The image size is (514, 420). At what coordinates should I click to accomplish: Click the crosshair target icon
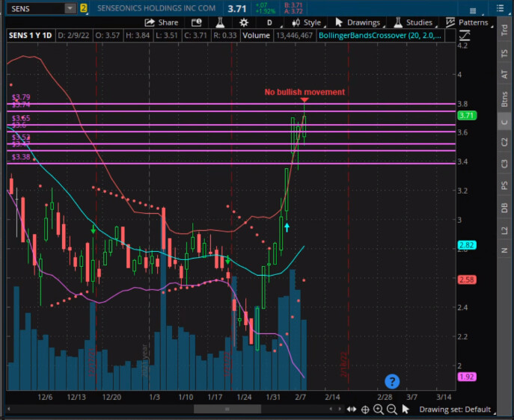[365, 410]
